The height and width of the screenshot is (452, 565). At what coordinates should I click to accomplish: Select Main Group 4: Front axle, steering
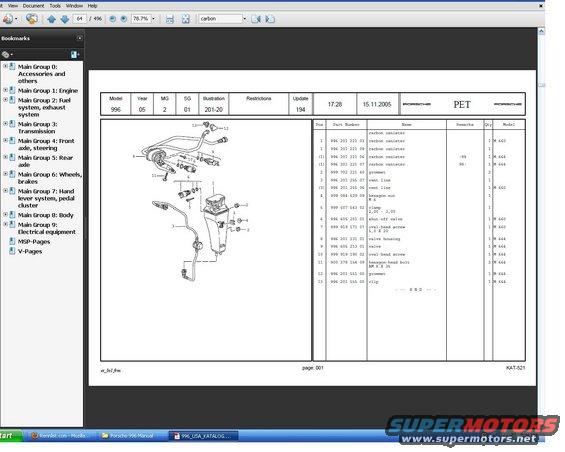click(46, 145)
